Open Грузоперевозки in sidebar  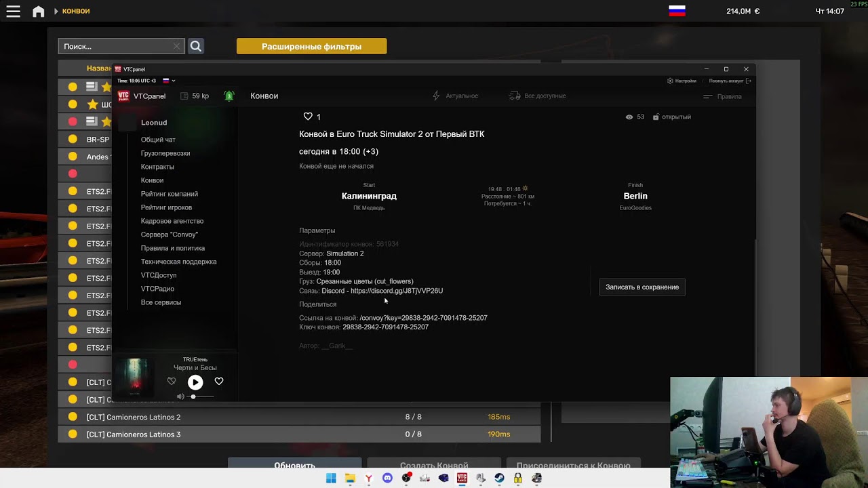point(165,153)
